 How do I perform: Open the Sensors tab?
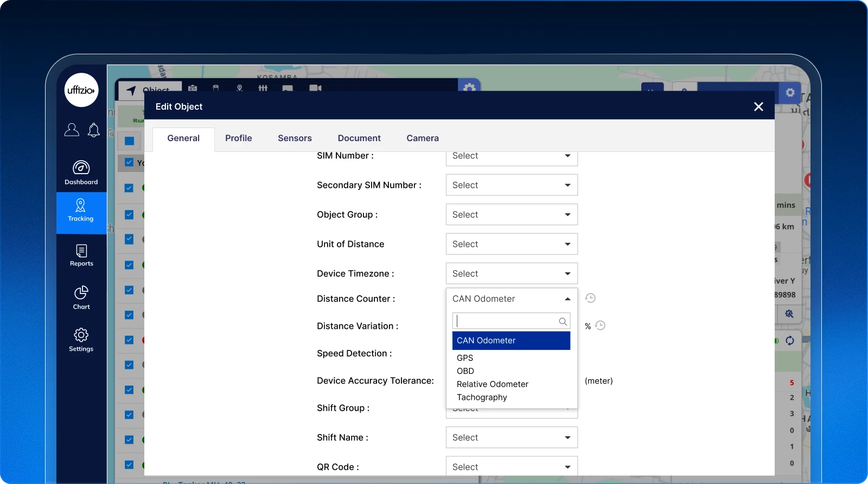point(295,138)
